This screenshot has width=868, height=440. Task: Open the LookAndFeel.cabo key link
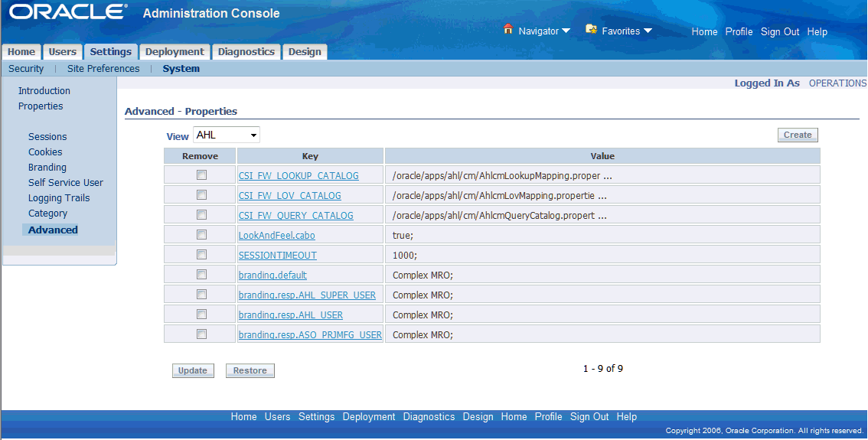[x=277, y=235]
